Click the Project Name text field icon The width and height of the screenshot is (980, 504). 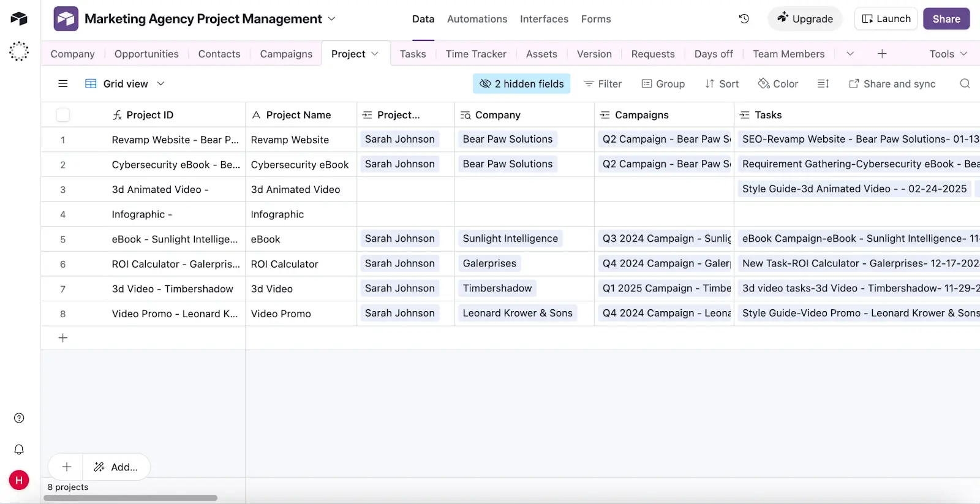click(257, 115)
